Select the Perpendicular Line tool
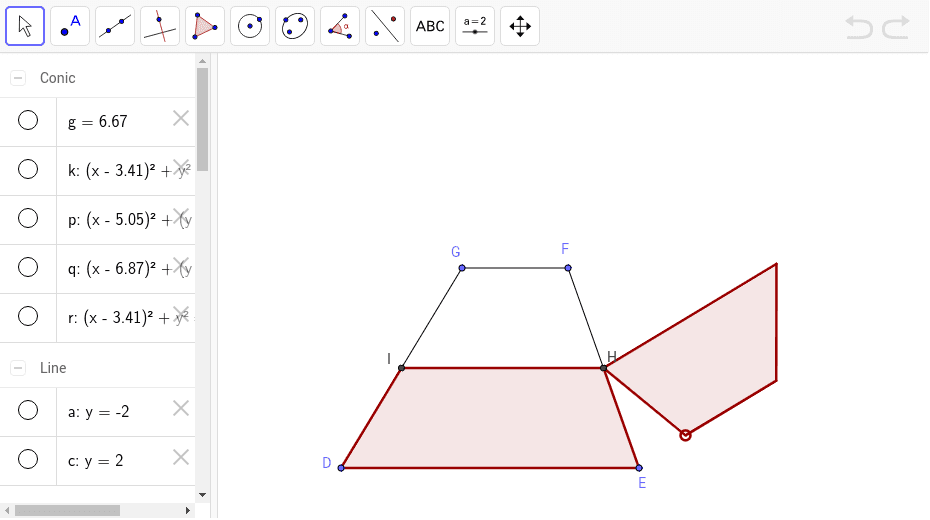930x520 pixels. [160, 26]
